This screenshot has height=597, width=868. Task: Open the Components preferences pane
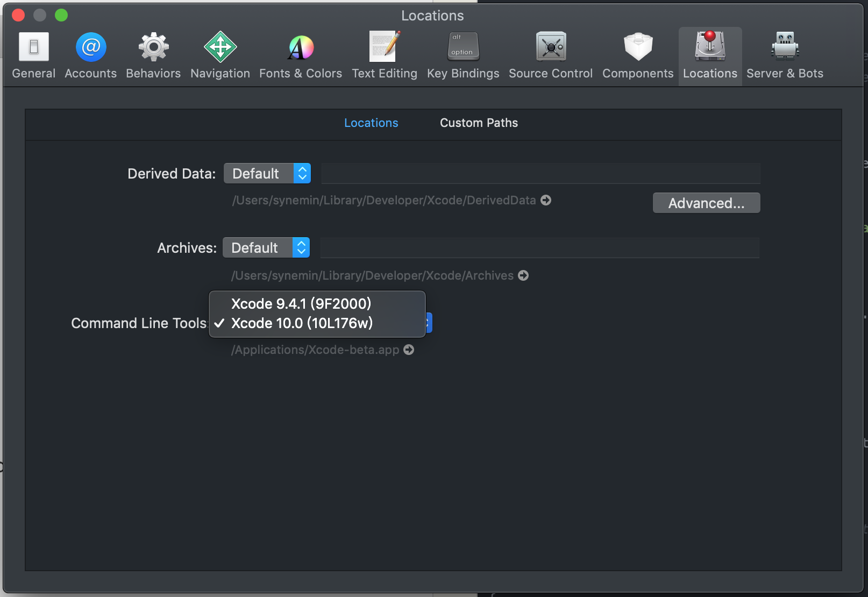pyautogui.click(x=638, y=56)
